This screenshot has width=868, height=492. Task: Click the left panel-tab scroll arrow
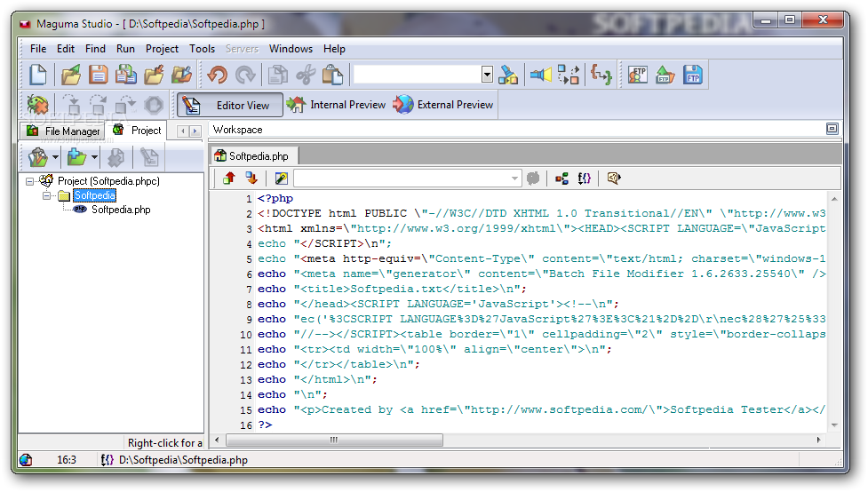tap(182, 131)
